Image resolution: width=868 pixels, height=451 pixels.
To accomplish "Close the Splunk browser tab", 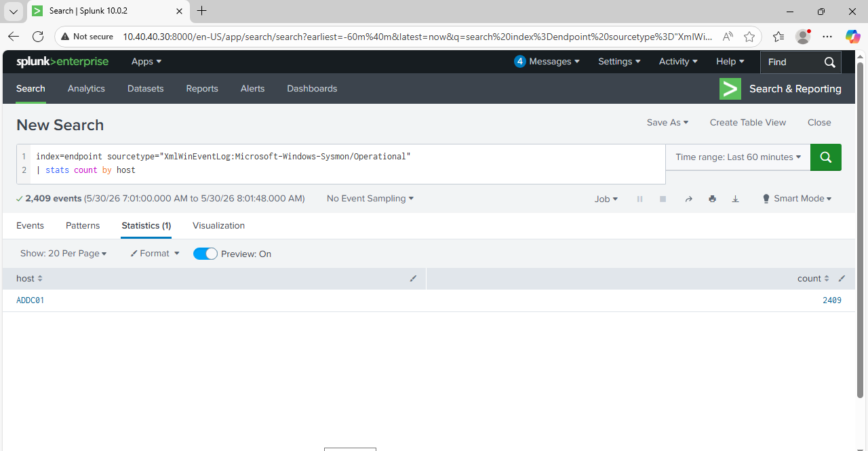I will point(179,11).
